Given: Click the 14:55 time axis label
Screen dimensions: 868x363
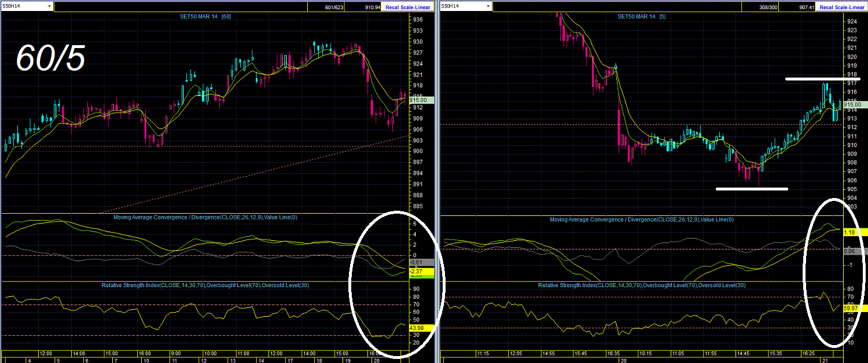Looking at the screenshot, I should (x=549, y=353).
